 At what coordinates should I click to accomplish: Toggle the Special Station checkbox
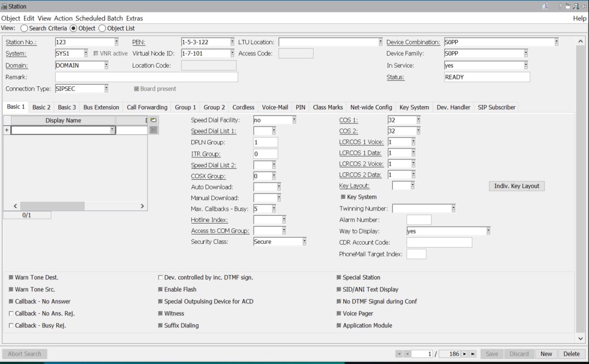click(339, 278)
